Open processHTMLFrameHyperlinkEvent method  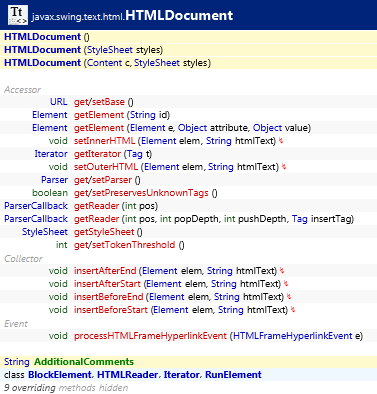click(x=150, y=336)
